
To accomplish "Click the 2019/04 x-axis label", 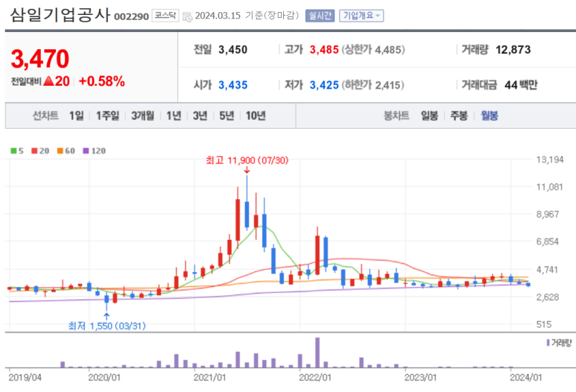I will [25, 378].
